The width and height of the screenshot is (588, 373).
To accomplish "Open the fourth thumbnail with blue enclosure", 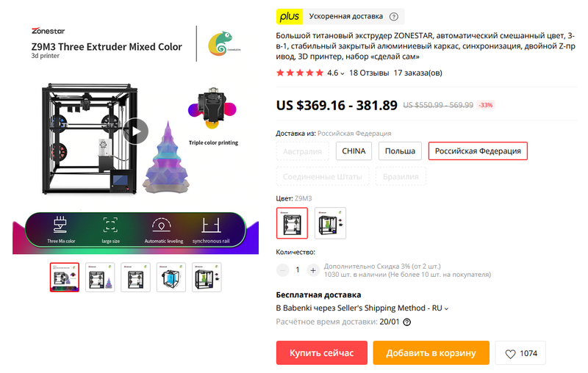I will 171,278.
